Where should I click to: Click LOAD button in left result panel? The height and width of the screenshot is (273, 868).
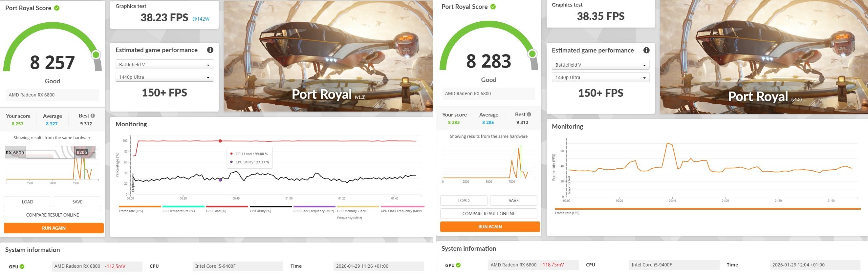(x=28, y=202)
